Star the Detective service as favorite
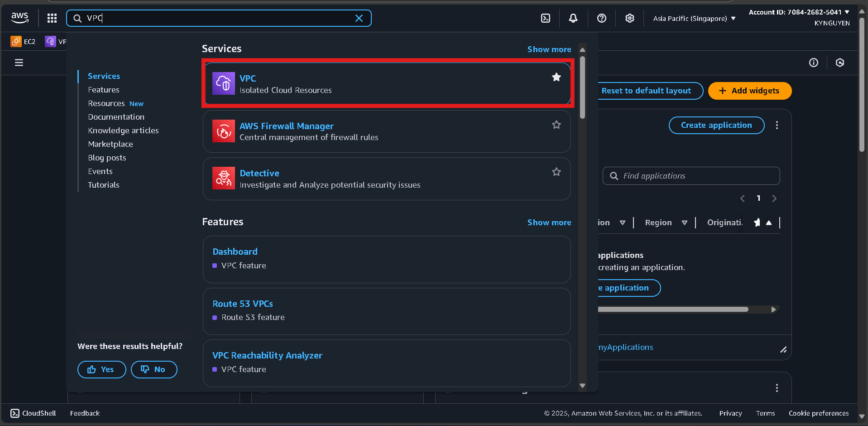The width and height of the screenshot is (868, 426). pos(556,172)
